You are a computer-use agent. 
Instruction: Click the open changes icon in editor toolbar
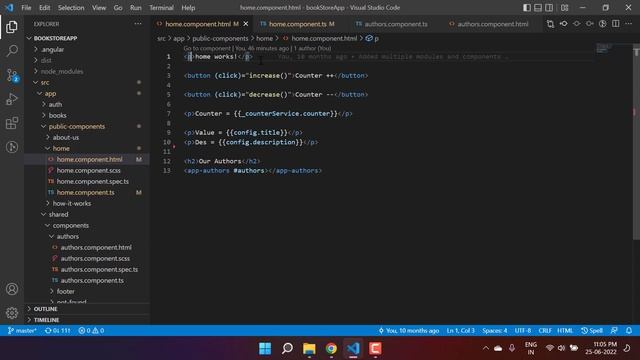[x=550, y=24]
